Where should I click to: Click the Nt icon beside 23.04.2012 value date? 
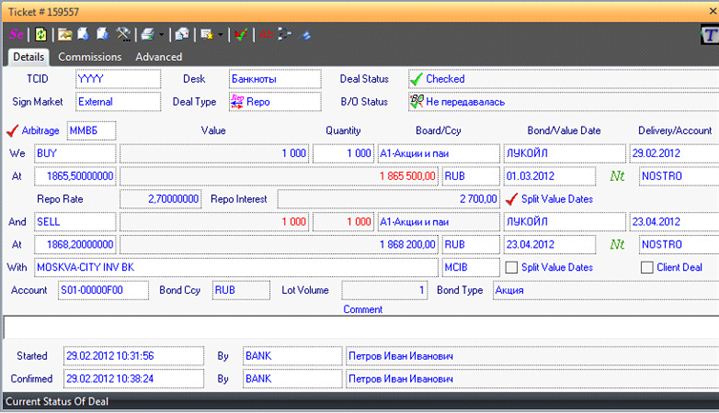coord(617,244)
